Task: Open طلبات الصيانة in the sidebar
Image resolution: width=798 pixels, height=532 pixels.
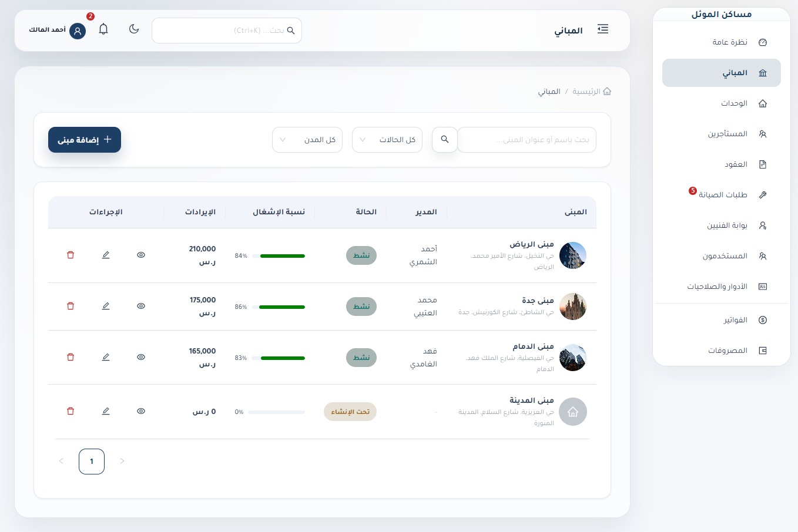Action: tap(722, 195)
